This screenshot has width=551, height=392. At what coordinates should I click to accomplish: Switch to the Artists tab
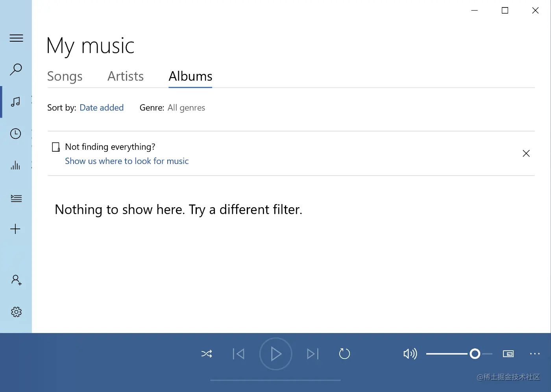point(126,76)
